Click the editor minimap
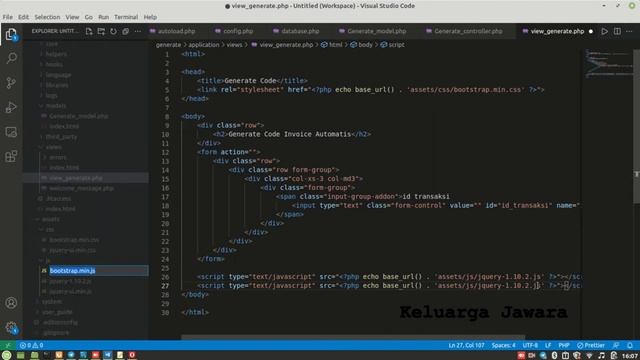 (608, 63)
